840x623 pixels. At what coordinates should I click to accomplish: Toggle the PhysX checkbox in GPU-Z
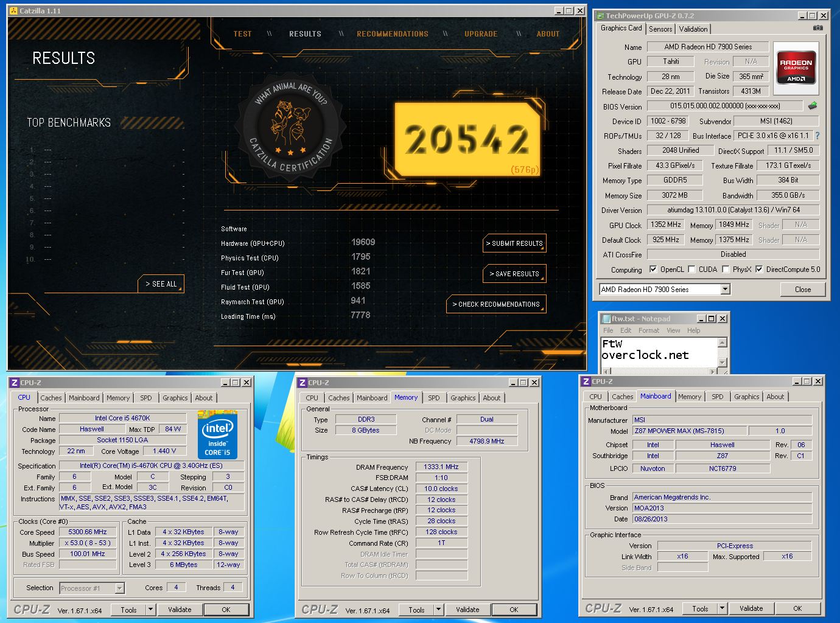pyautogui.click(x=726, y=270)
